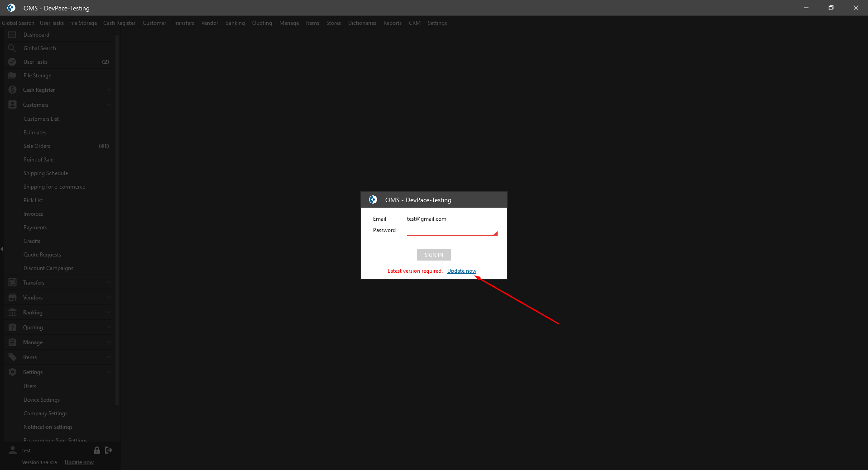868x470 pixels.
Task: Click the Vendors storefront icon
Action: click(x=12, y=298)
